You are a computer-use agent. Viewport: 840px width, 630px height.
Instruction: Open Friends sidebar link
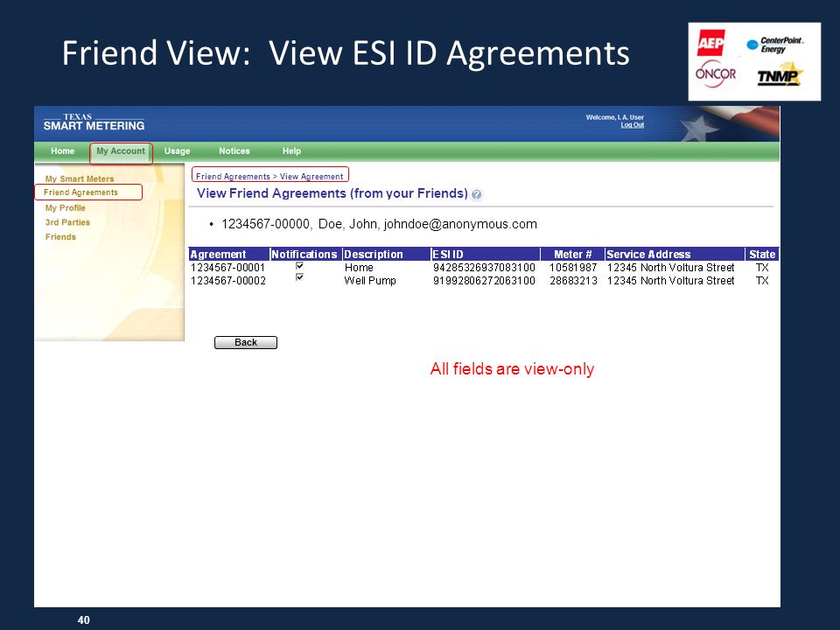point(60,237)
